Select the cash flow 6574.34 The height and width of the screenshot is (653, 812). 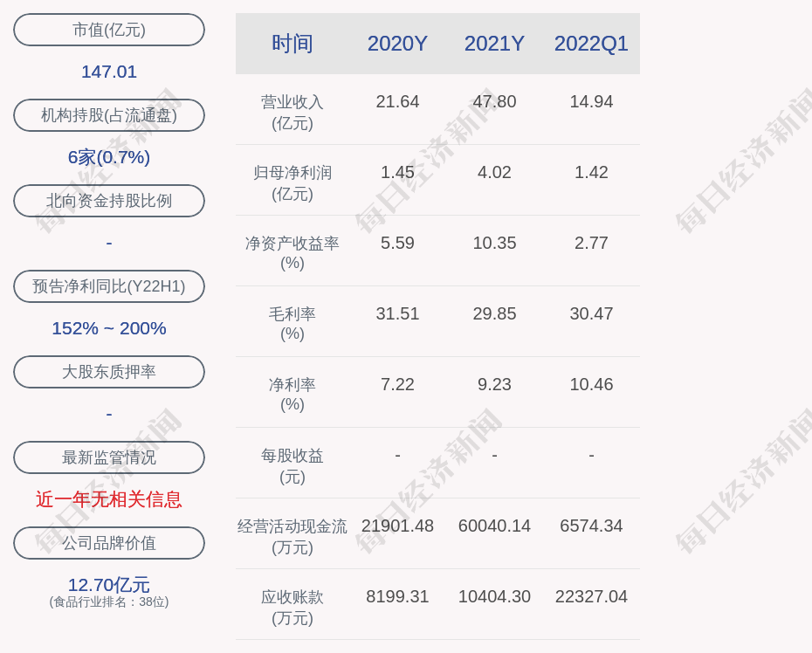pos(591,526)
